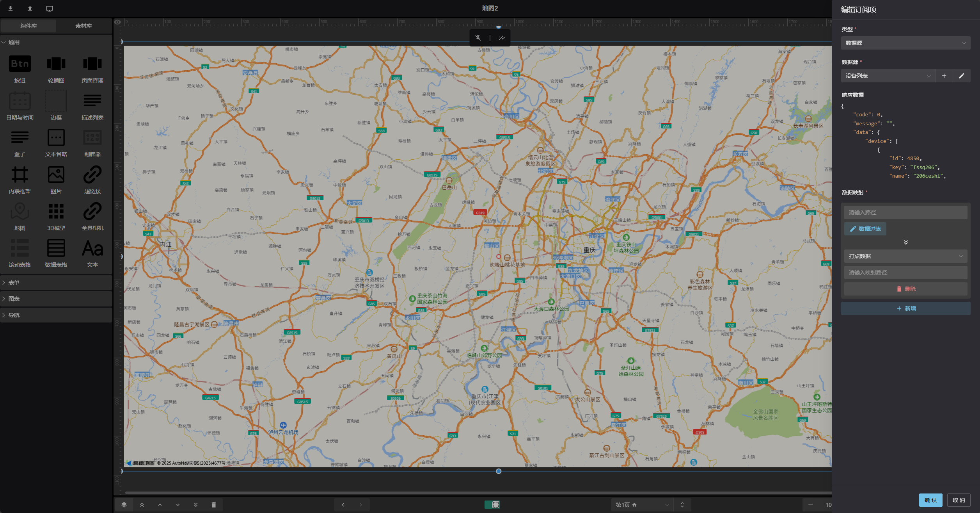Image resolution: width=980 pixels, height=513 pixels.
Task: Select the 数据表格 data table component
Action: pos(56,253)
